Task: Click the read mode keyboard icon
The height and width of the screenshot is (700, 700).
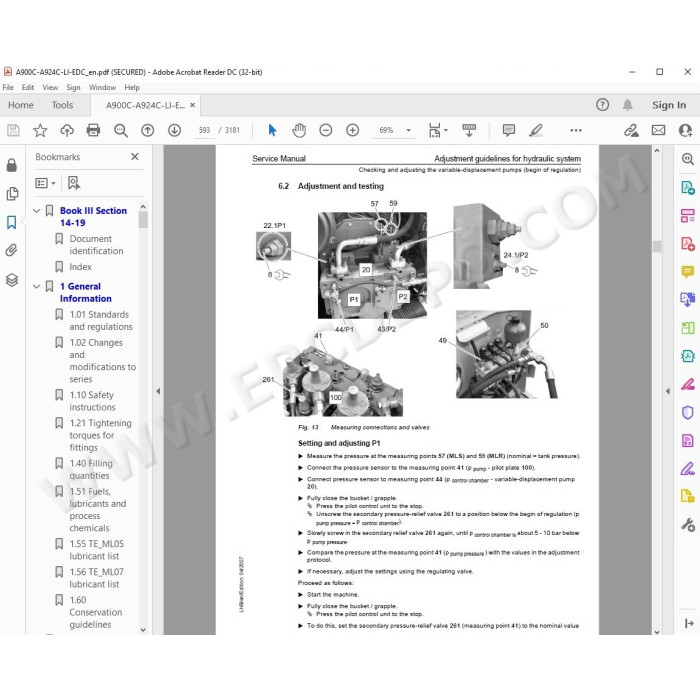Action: tap(469, 130)
